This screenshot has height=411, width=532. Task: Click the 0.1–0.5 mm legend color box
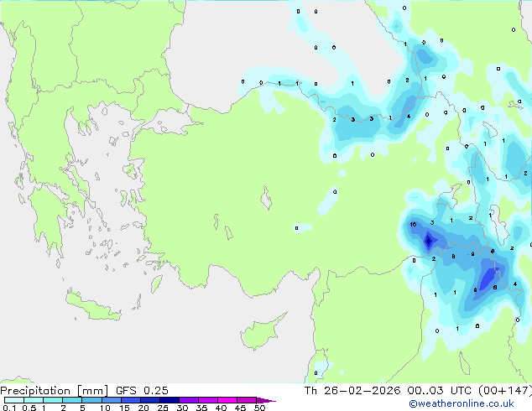pyautogui.click(x=14, y=400)
